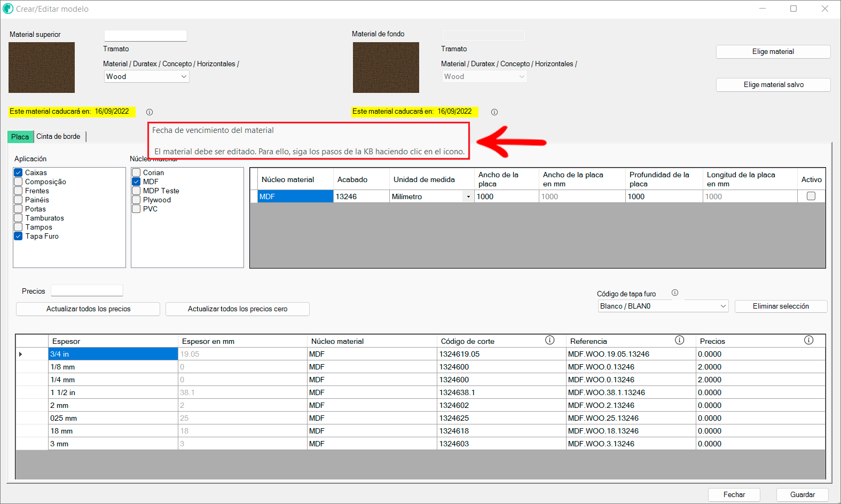Click info icon in Referencia column header
Image resolution: width=841 pixels, height=504 pixels.
(679, 340)
